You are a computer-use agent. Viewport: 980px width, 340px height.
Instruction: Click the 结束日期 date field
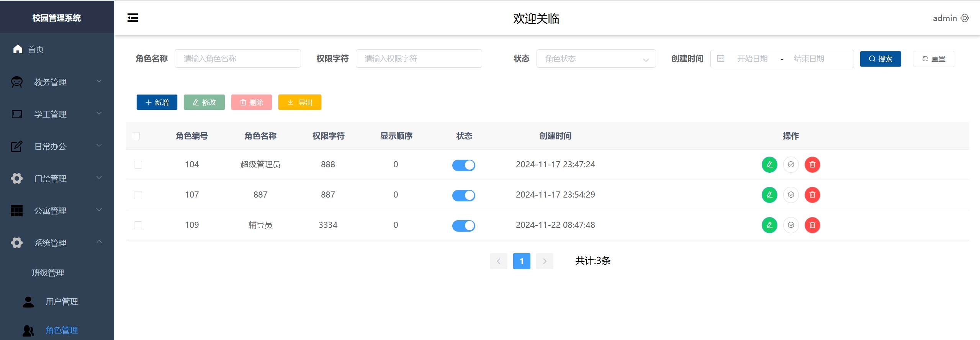pyautogui.click(x=809, y=59)
